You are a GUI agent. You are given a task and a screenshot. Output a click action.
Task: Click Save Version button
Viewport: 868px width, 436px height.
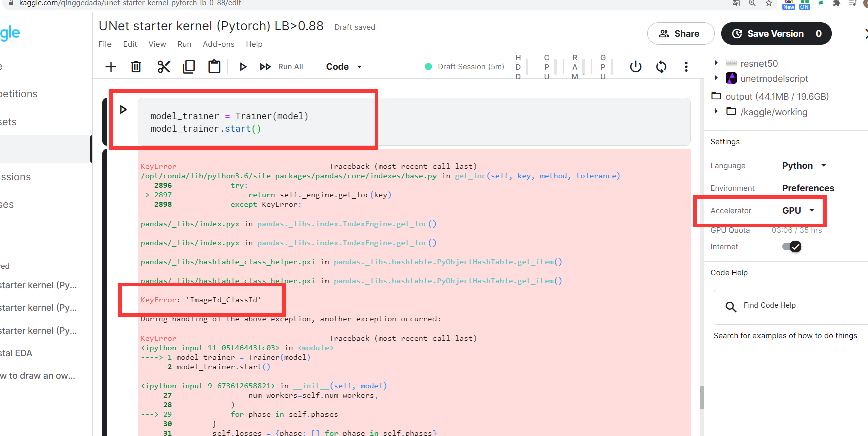click(765, 34)
